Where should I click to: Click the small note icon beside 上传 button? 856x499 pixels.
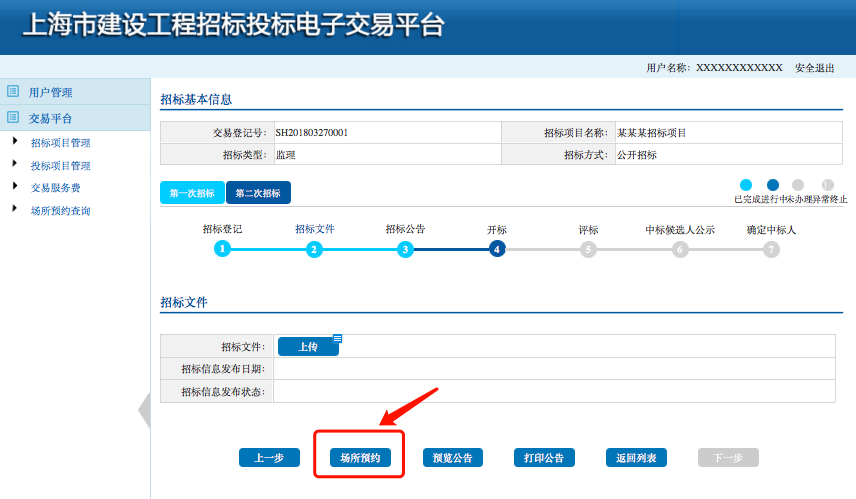coord(337,338)
